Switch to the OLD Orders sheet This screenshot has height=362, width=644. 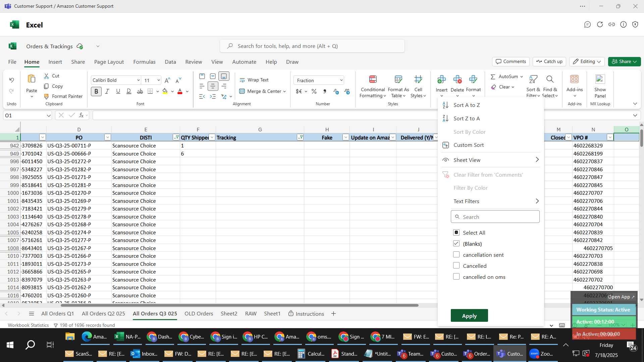pyautogui.click(x=199, y=314)
